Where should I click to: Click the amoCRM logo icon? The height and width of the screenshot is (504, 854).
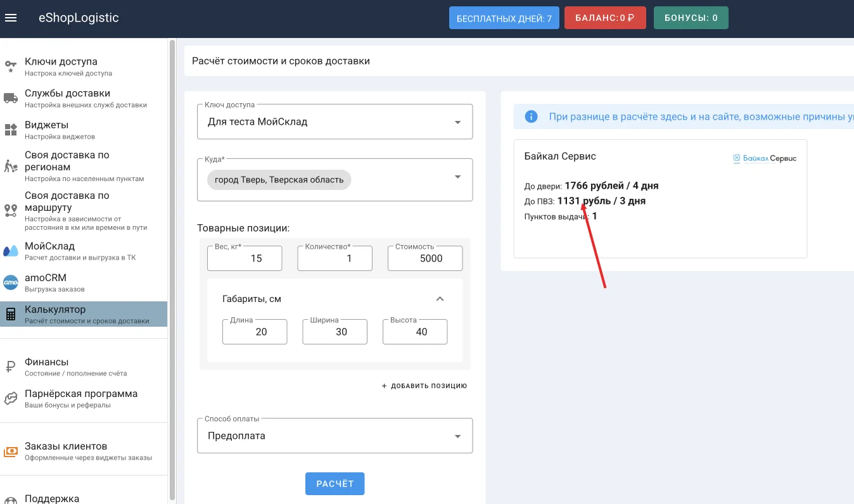[11, 282]
